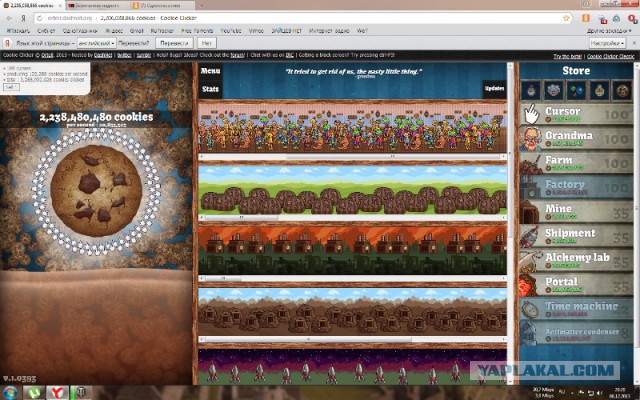Expand Другие закладки bookmarks folder
The image size is (640, 400).
[609, 31]
